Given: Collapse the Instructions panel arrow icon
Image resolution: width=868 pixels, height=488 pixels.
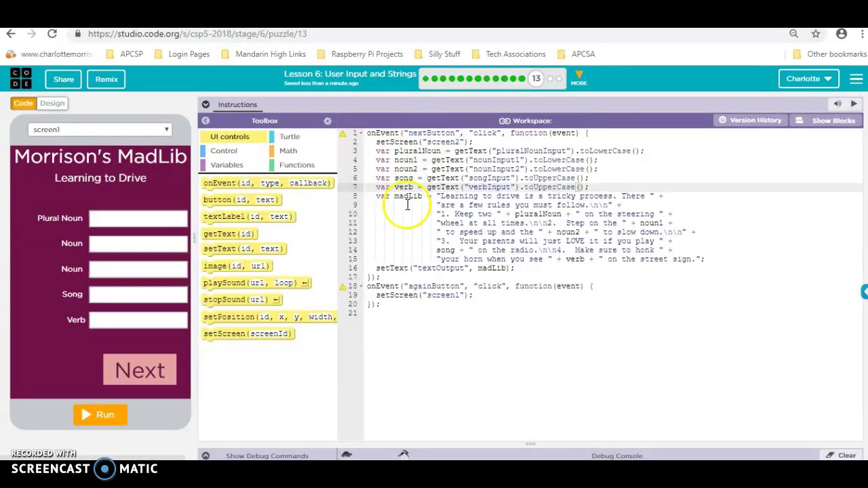Looking at the screenshot, I should [x=205, y=104].
